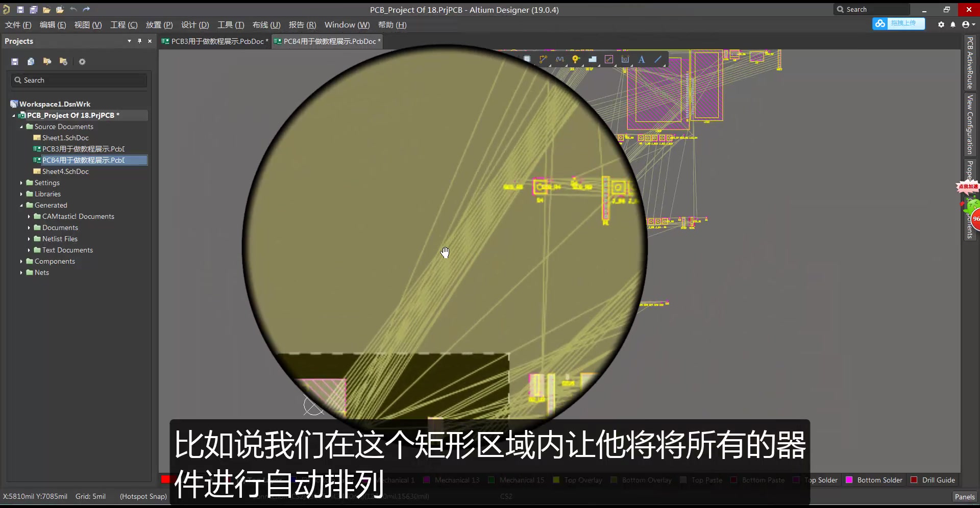Screen dimensions: 980x508
Task: Save the current document from Projects panel
Action: point(14,61)
